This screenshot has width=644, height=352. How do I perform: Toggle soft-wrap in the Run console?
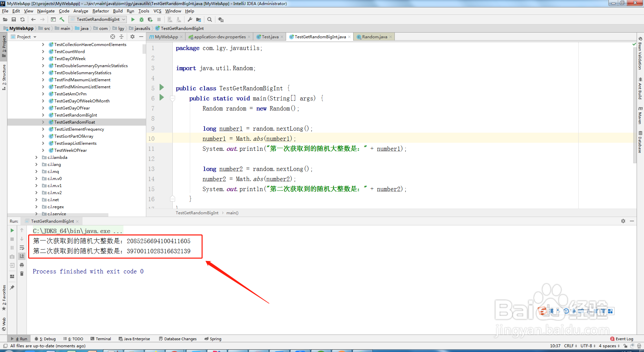point(22,248)
